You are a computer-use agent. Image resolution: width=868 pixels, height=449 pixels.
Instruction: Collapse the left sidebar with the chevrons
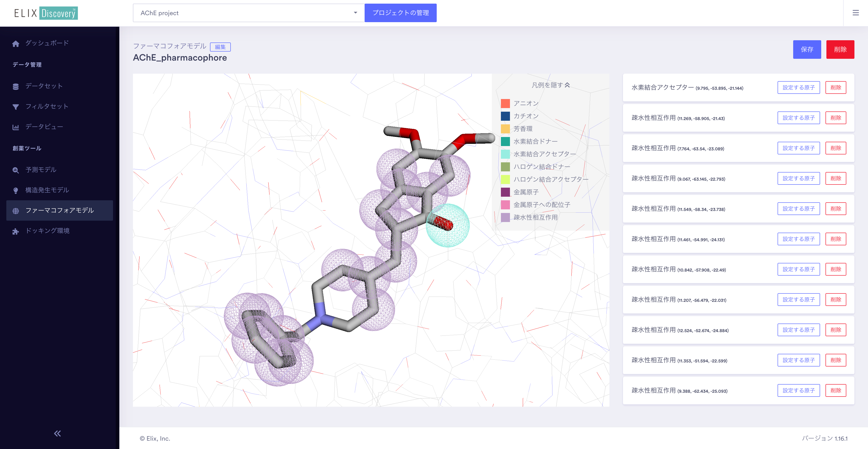point(57,433)
